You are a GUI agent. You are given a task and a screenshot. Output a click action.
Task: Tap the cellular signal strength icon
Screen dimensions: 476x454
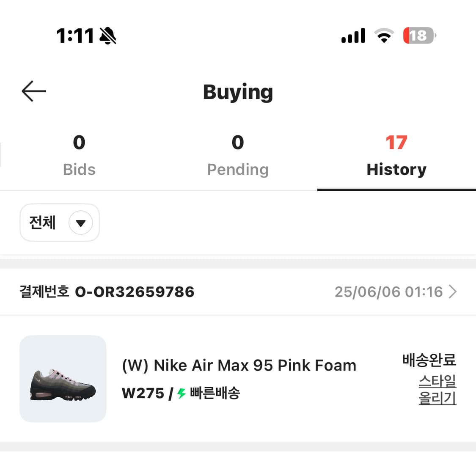pyautogui.click(x=353, y=36)
